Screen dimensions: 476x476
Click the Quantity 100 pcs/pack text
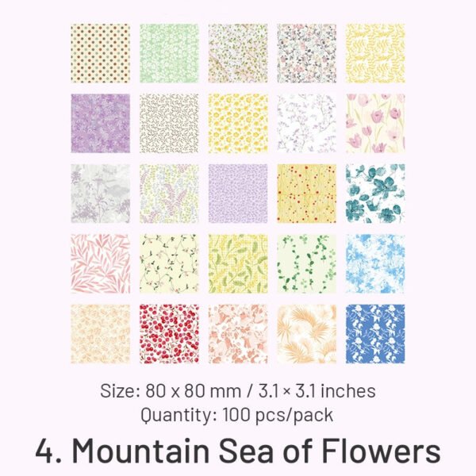coord(236,415)
